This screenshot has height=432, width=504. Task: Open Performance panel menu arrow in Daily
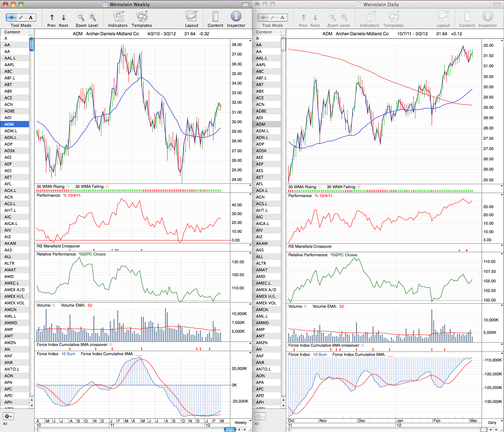[x=502, y=195]
